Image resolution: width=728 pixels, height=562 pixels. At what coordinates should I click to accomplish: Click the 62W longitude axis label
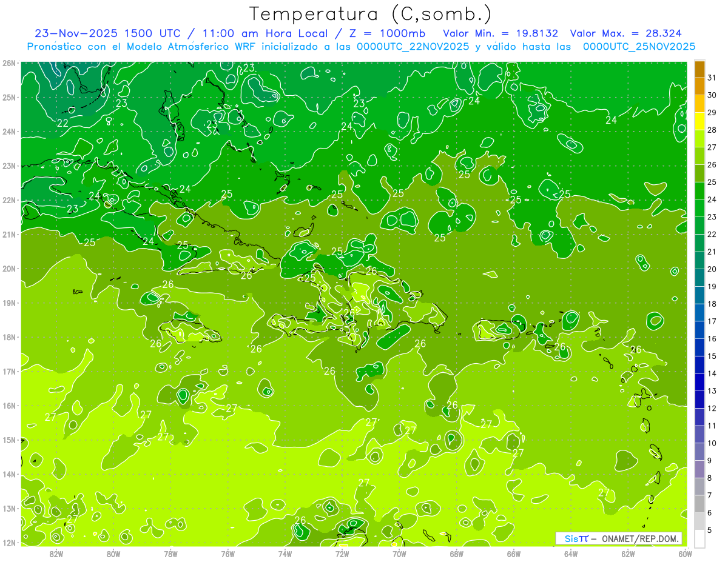pos(628,554)
